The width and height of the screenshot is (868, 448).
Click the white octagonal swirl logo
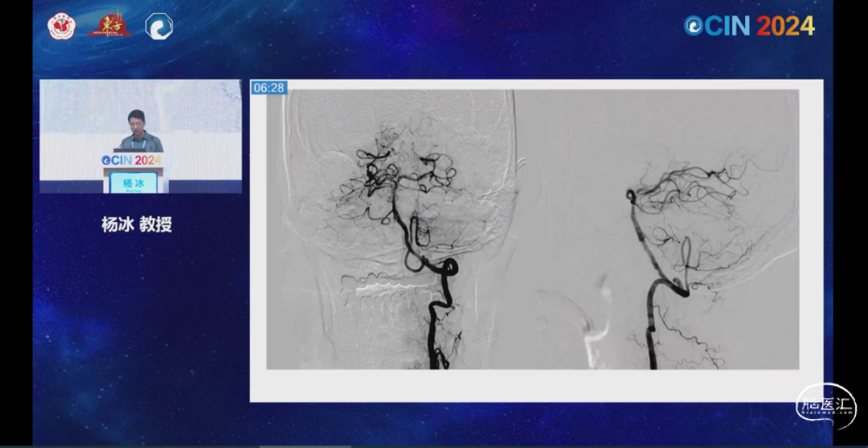point(158,27)
